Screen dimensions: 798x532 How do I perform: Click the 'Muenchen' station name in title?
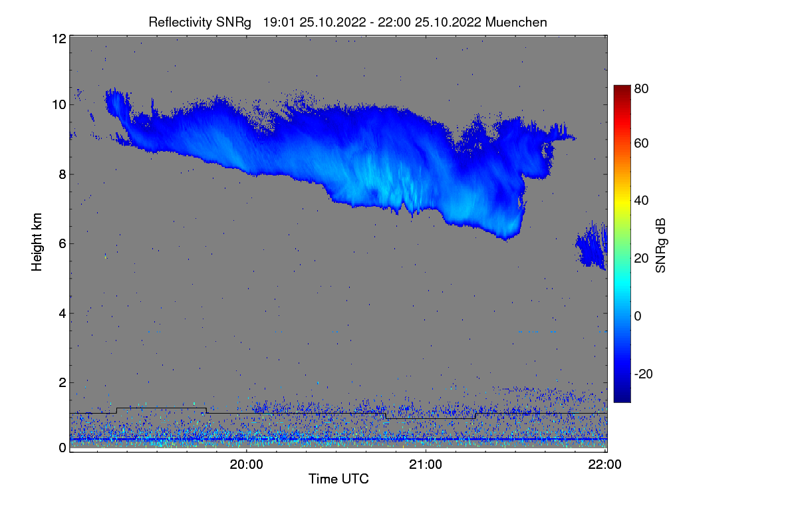pos(516,22)
